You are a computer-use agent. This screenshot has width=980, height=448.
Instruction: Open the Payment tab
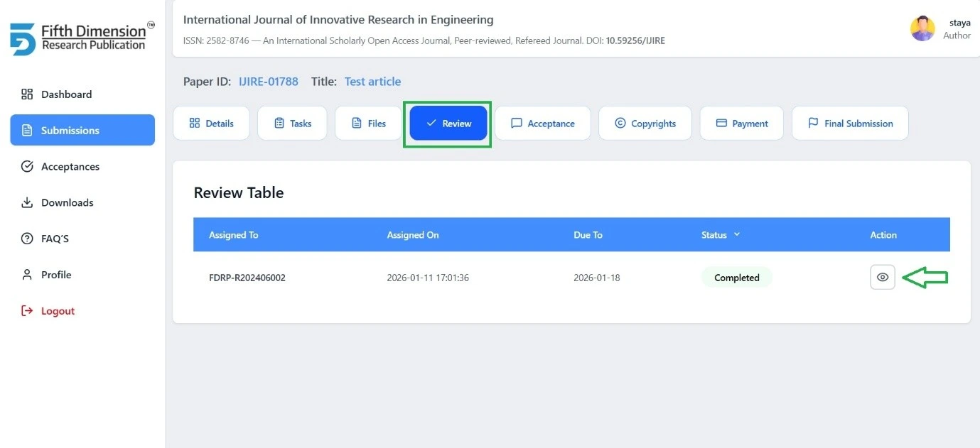[x=741, y=123]
